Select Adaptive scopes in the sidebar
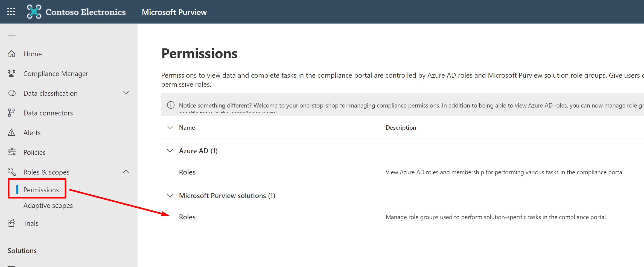Image resolution: width=644 pixels, height=267 pixels. [48, 205]
